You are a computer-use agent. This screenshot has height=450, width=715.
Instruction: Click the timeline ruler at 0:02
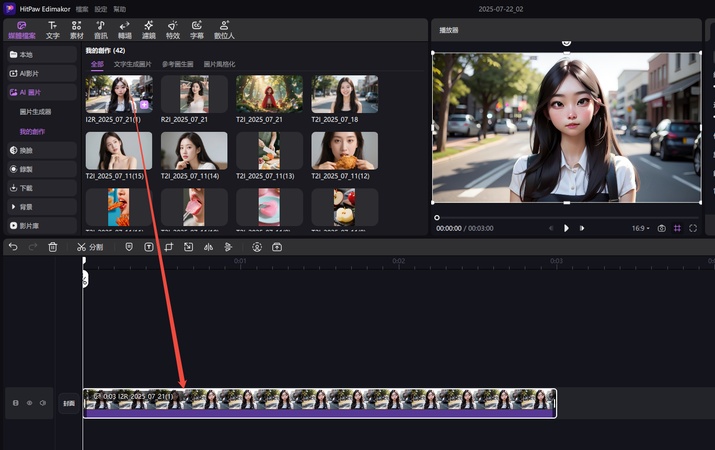coord(399,261)
